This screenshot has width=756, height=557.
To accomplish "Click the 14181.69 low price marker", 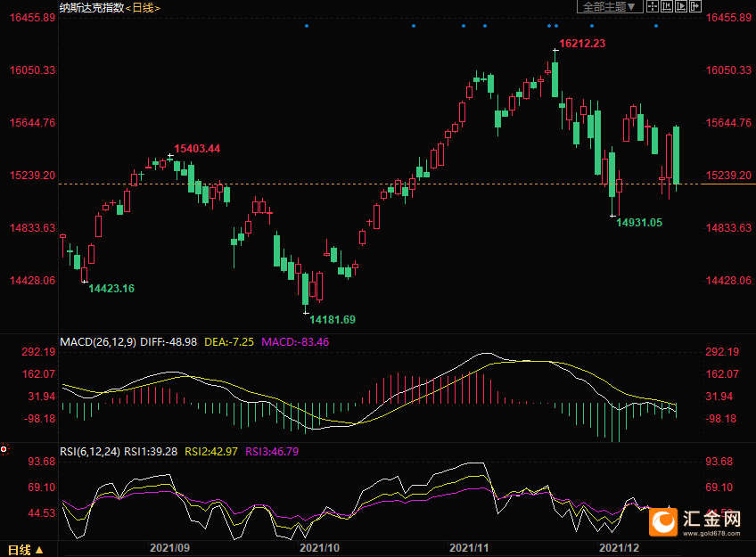I will click(333, 319).
